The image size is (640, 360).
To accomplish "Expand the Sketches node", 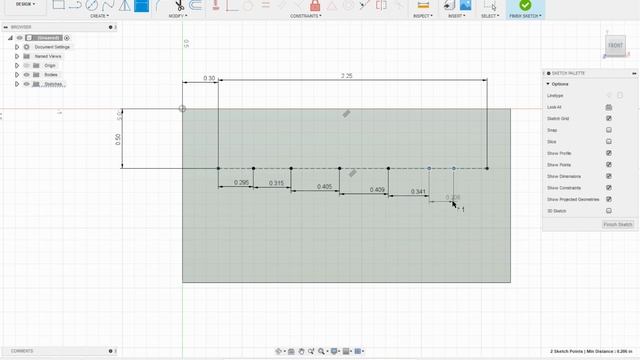I will (x=17, y=84).
